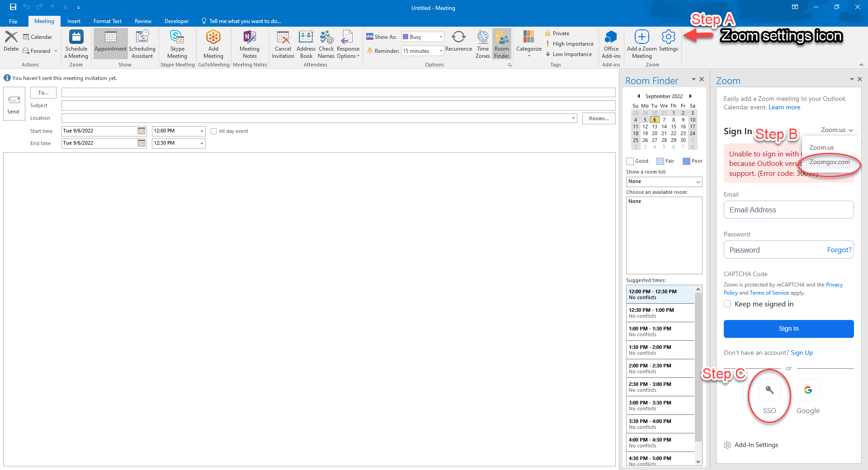Screen dimensions: 868x470
Task: Save the meeting with the floppy icon
Action: (x=13, y=7)
